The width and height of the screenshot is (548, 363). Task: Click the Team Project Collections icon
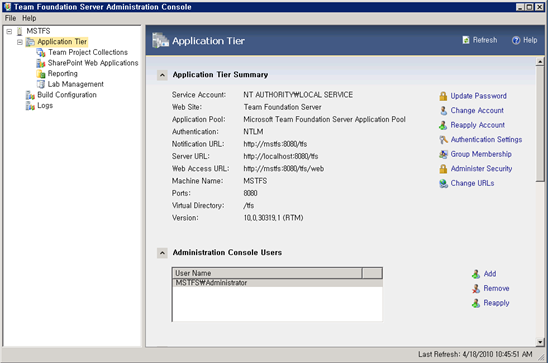(x=41, y=53)
